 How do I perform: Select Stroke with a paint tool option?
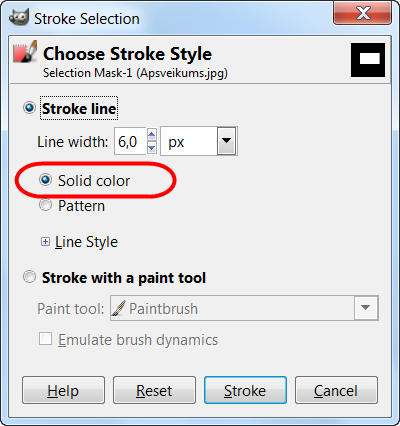(29, 277)
